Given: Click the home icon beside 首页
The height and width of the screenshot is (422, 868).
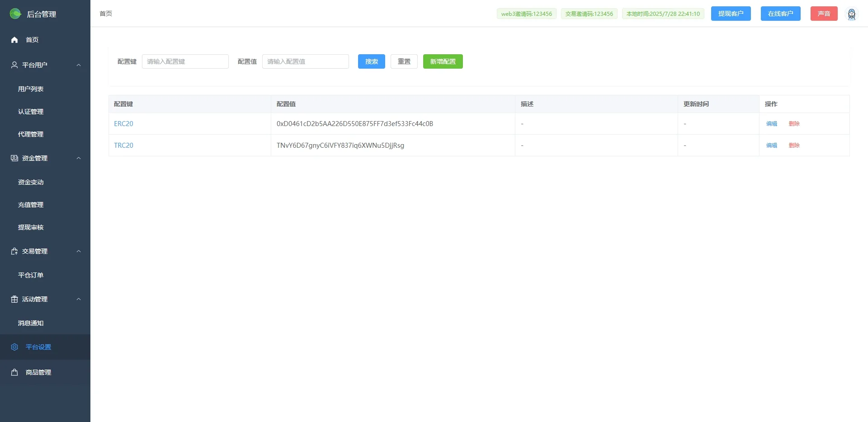Looking at the screenshot, I should 14,40.
